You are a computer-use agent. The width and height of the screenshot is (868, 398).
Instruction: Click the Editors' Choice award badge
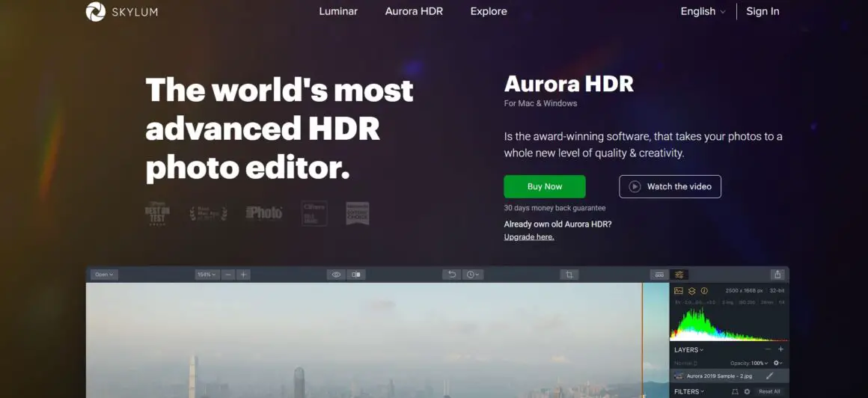(357, 213)
